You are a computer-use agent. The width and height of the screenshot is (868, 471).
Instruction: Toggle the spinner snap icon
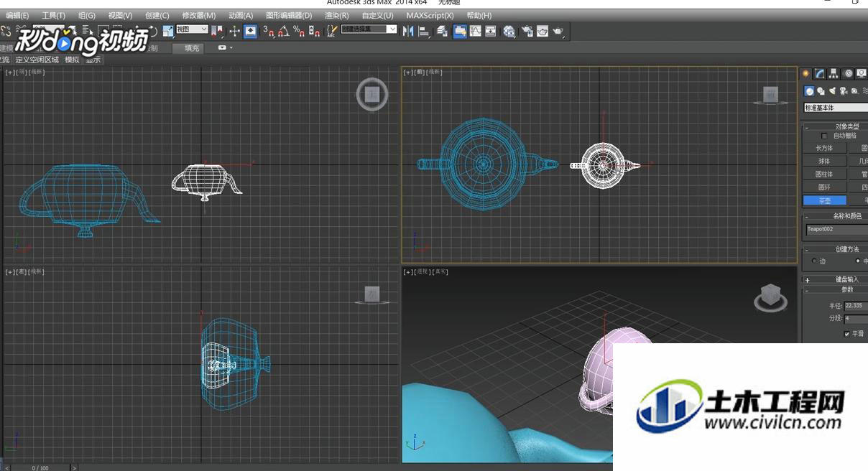click(x=314, y=31)
